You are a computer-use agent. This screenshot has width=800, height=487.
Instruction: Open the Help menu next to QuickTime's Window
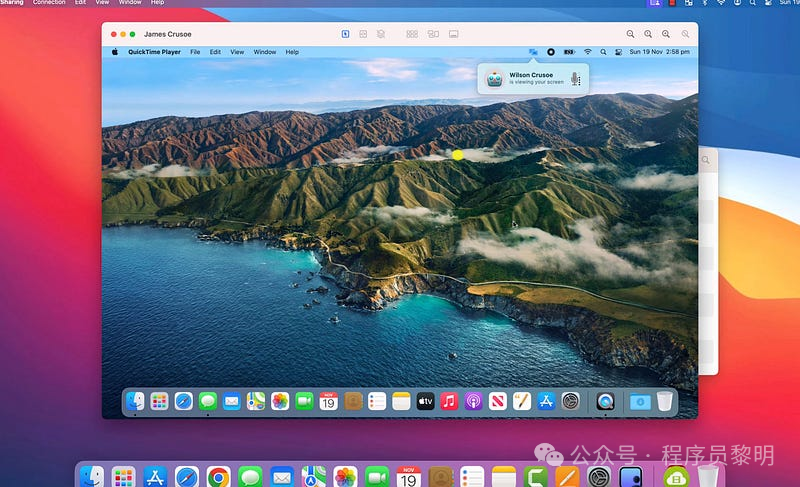point(292,52)
